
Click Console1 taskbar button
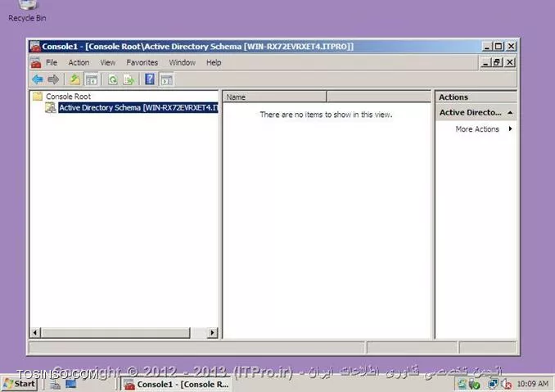(x=176, y=384)
